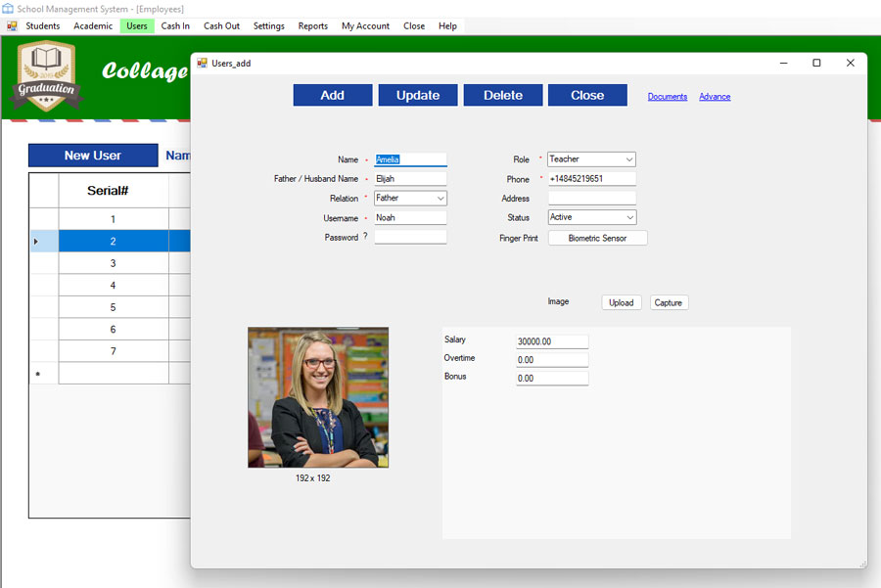Click the password help question mark
Viewport: 881px width, 588px height.
(365, 237)
